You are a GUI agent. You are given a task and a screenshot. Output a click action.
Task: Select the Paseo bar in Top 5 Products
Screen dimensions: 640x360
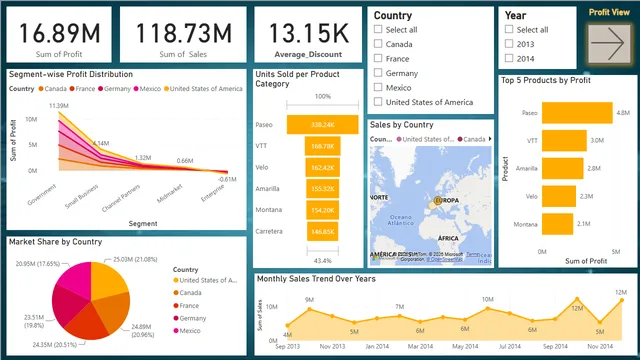[x=577, y=113]
